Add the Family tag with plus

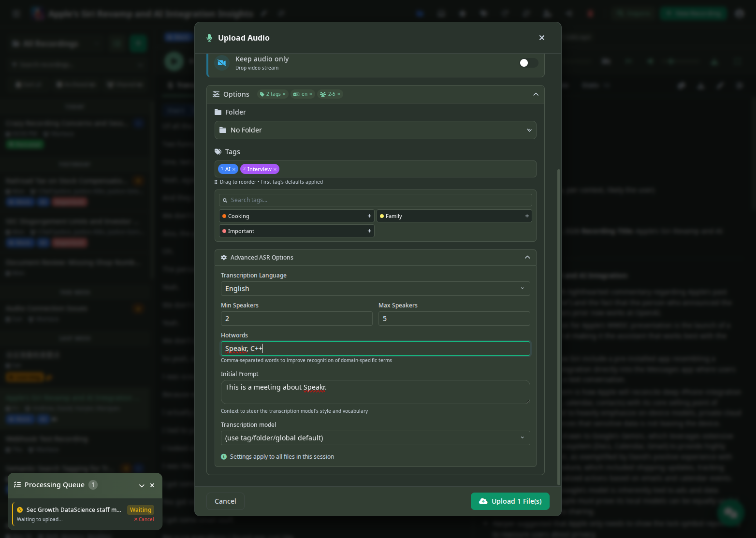[527, 216]
